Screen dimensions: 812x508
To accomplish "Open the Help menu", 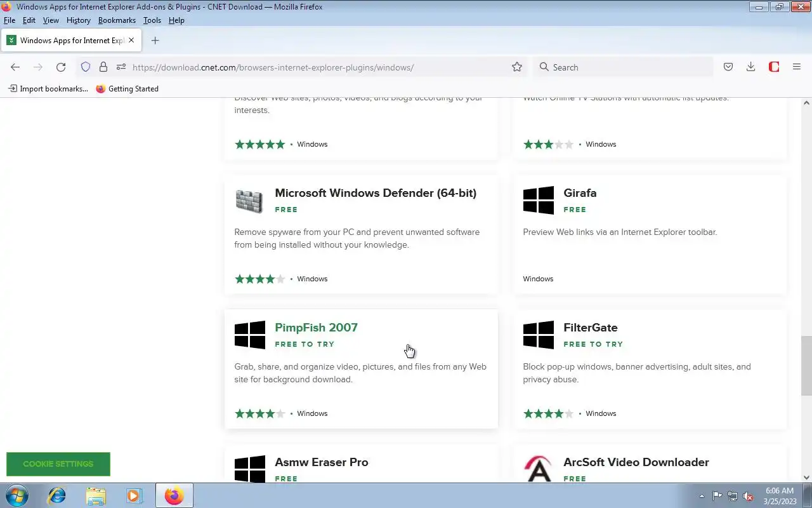I will pyautogui.click(x=176, y=20).
